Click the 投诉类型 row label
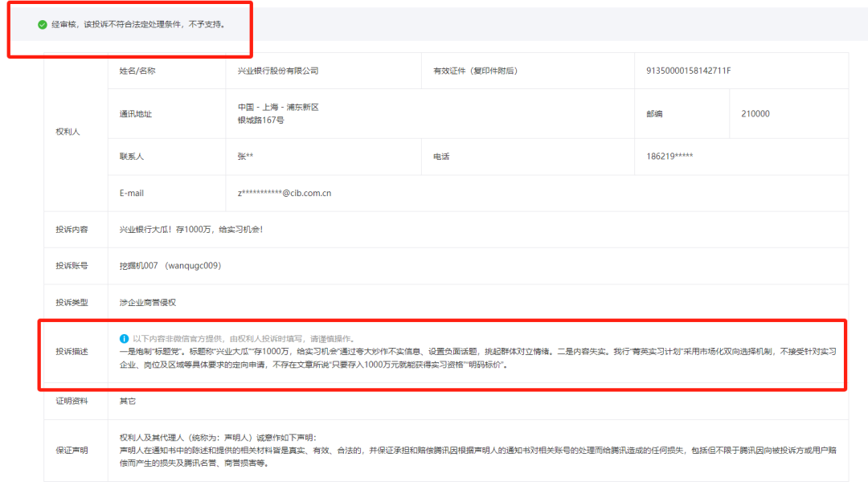Image resolution: width=868 pixels, height=494 pixels. tap(72, 303)
